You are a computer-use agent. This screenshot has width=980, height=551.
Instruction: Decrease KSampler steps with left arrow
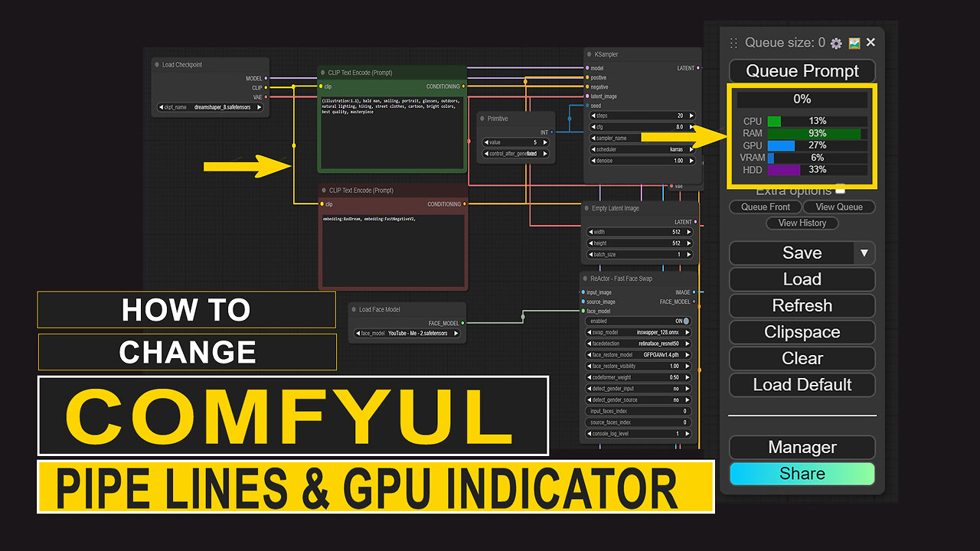[592, 116]
